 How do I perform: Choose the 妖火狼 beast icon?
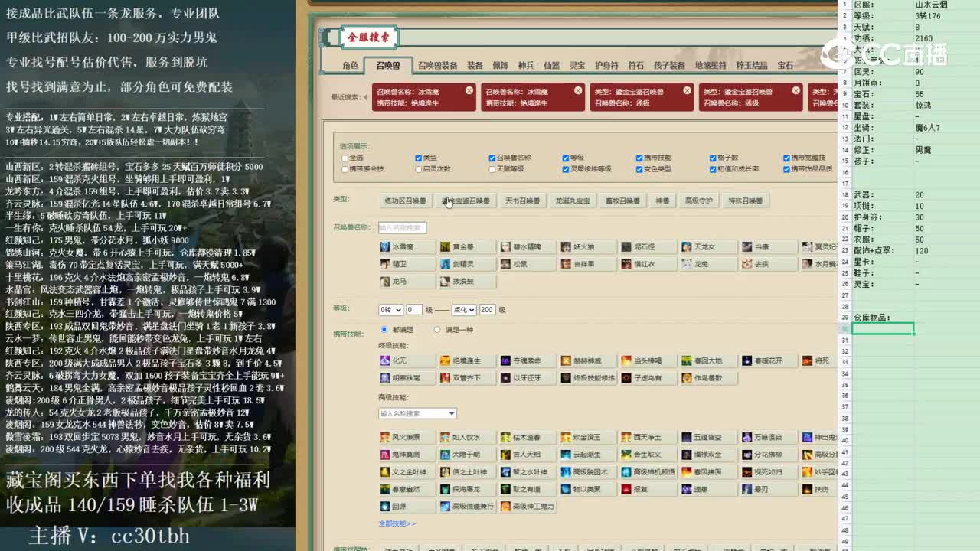click(x=587, y=247)
